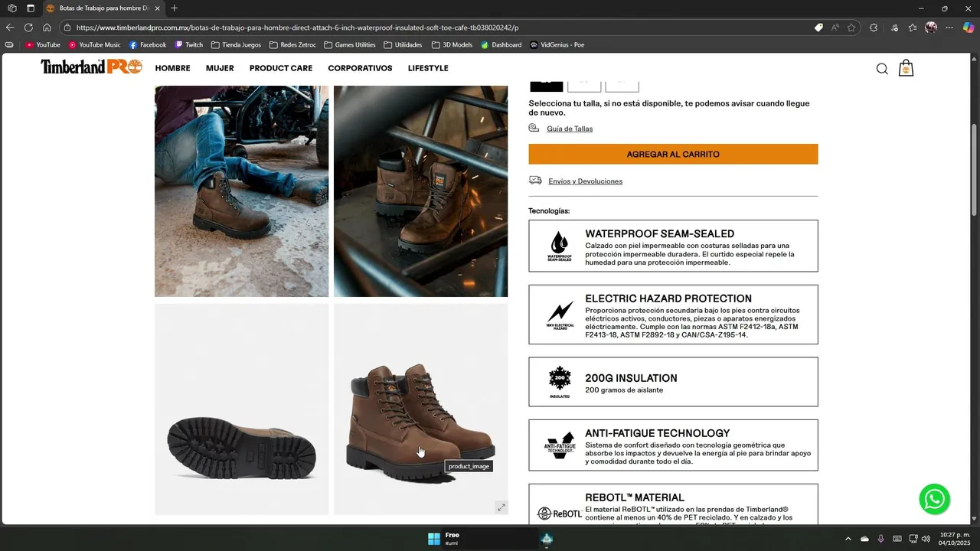Open the CORPORATIVOS menu

point(360,69)
